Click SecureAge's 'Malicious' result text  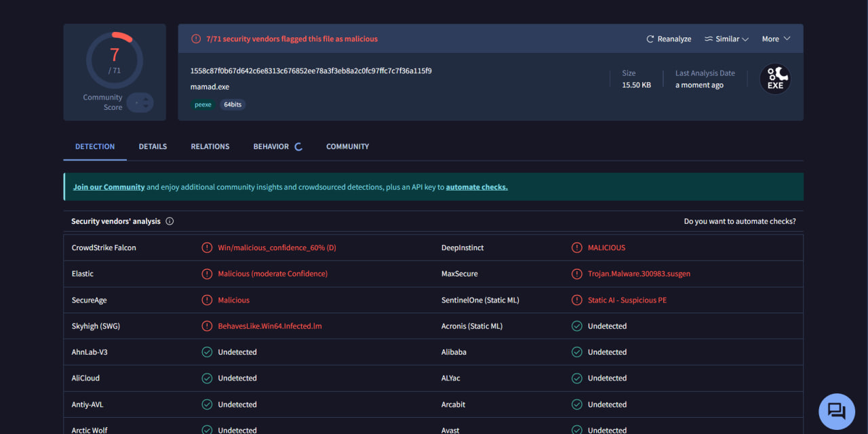click(234, 300)
